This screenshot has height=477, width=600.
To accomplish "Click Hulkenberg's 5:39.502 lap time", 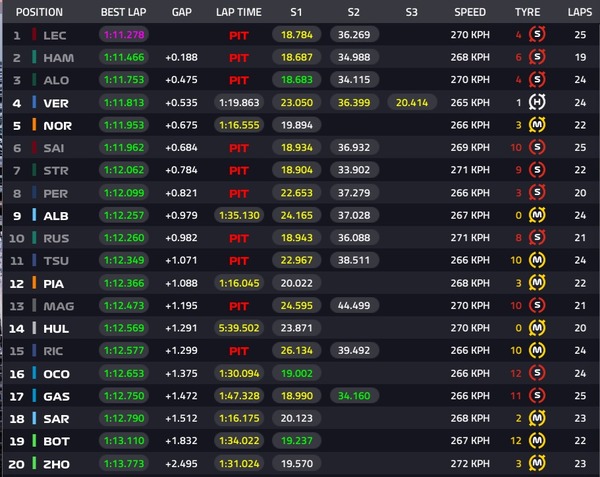I will pos(238,327).
